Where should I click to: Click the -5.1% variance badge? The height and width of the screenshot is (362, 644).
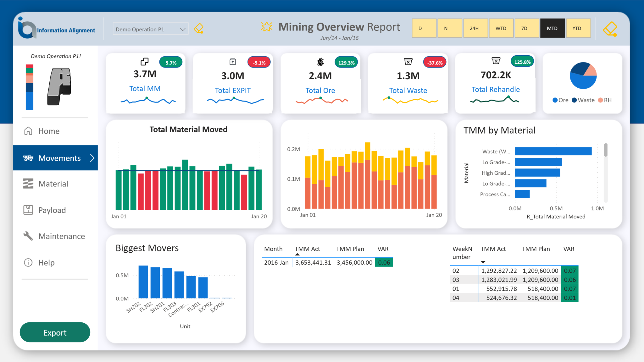[259, 63]
